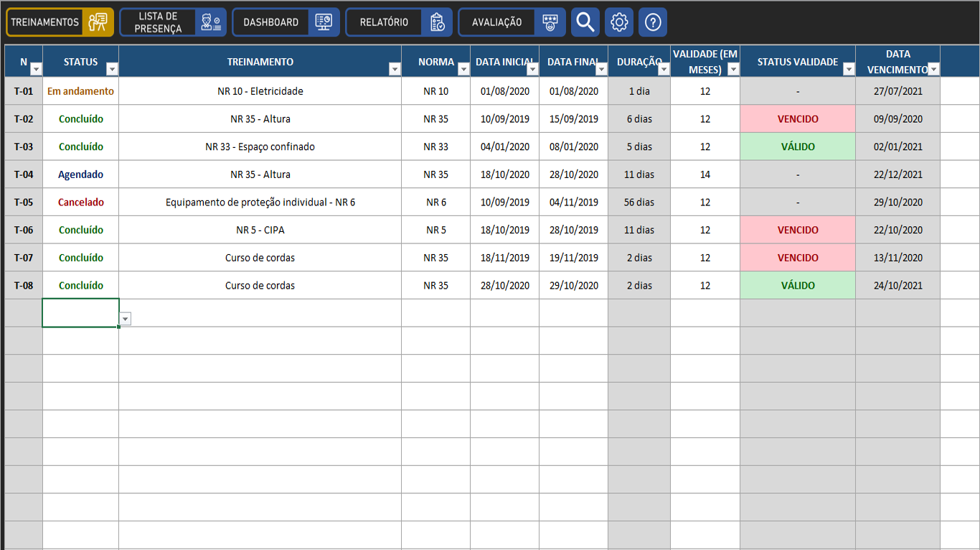Open the Treinamentos tab
The height and width of the screenshot is (550, 980).
[x=60, y=22]
